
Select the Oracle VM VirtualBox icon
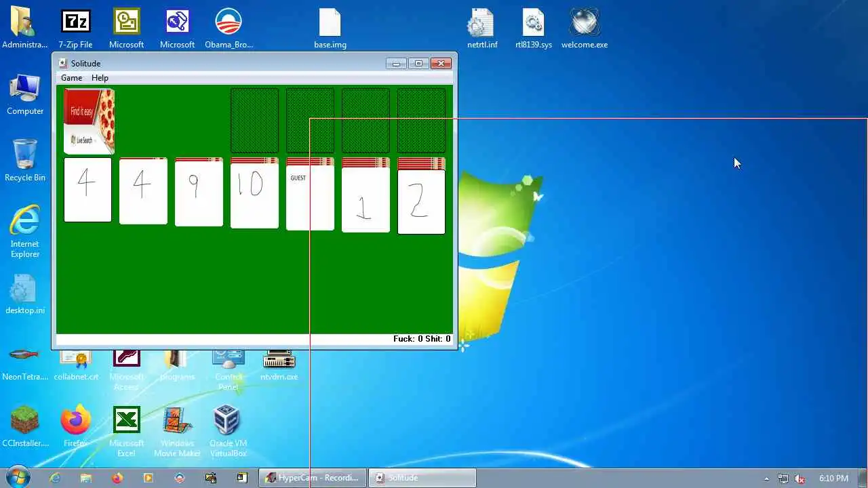tap(228, 432)
